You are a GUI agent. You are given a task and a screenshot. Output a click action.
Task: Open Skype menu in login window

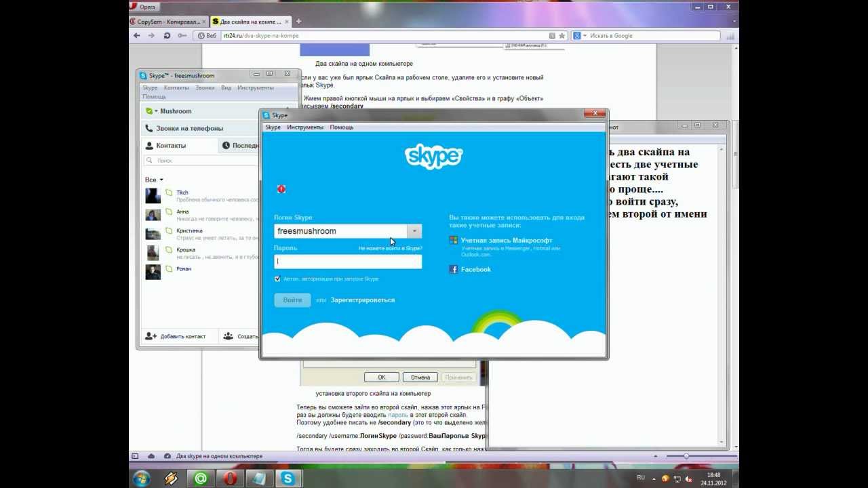pos(273,127)
